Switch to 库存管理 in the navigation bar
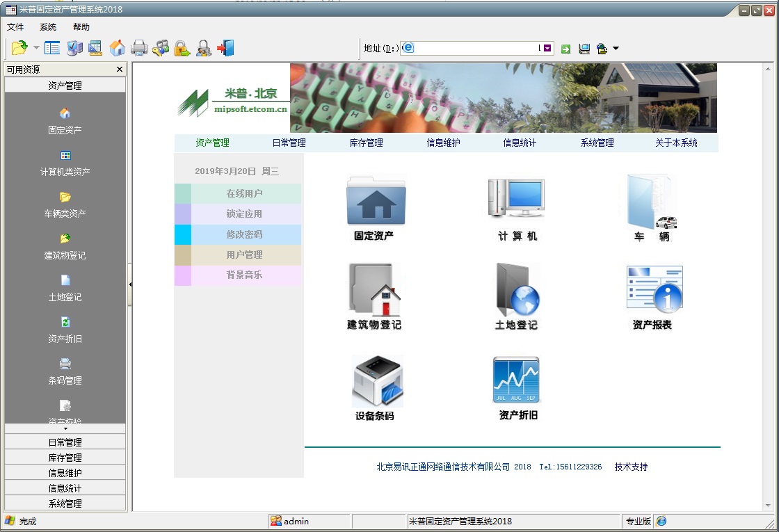779x532 pixels. click(x=366, y=143)
